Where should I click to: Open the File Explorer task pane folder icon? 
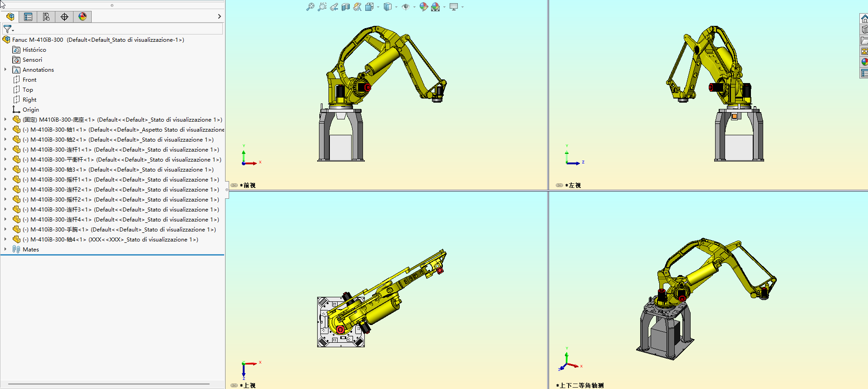864,40
